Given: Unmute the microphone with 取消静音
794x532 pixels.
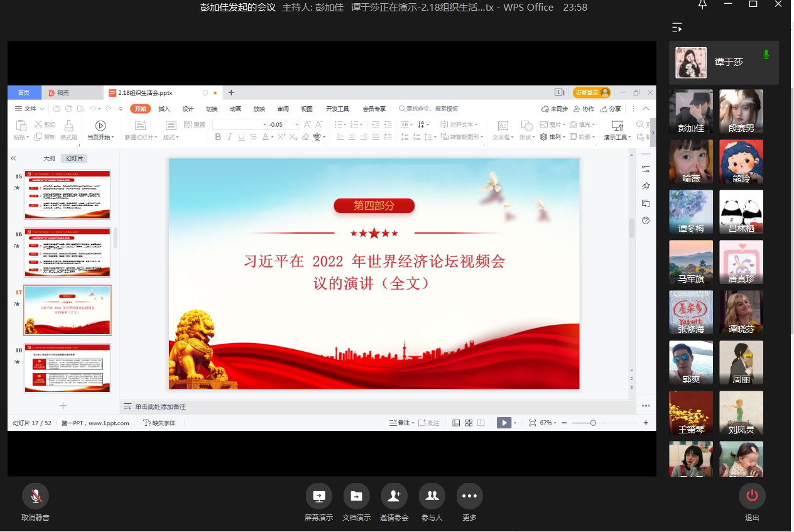Looking at the screenshot, I should 35,496.
